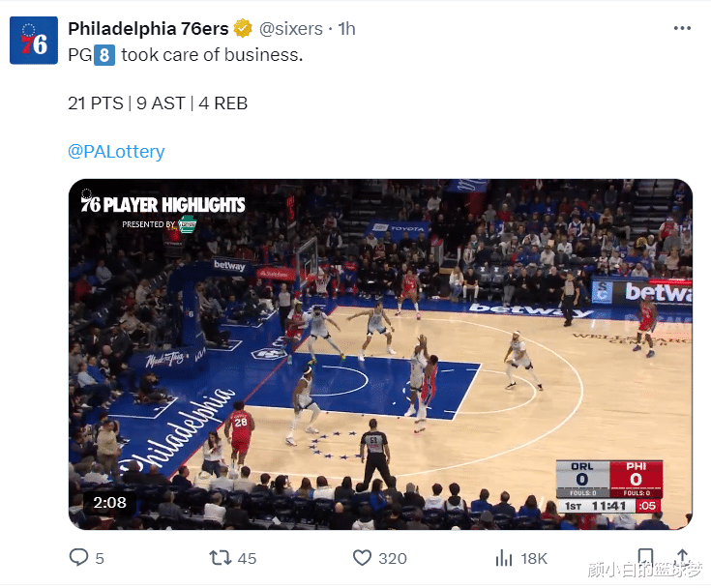Click the reply speech bubble icon

coord(78,557)
